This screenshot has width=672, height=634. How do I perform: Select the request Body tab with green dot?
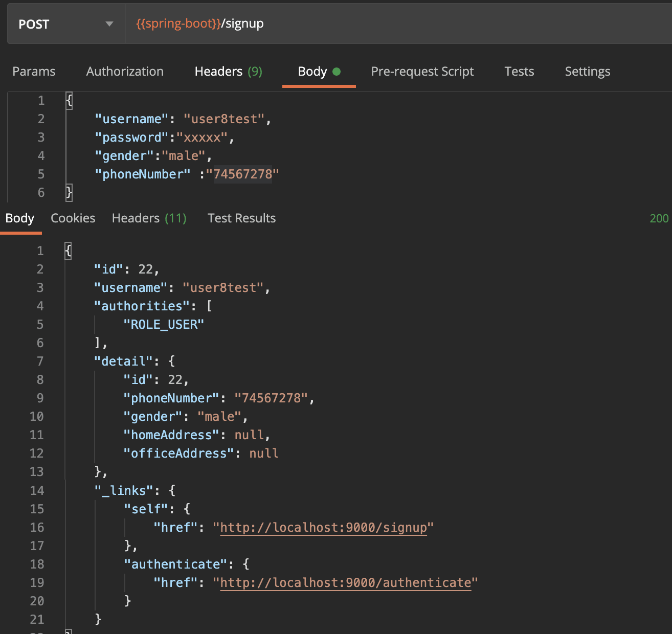319,72
